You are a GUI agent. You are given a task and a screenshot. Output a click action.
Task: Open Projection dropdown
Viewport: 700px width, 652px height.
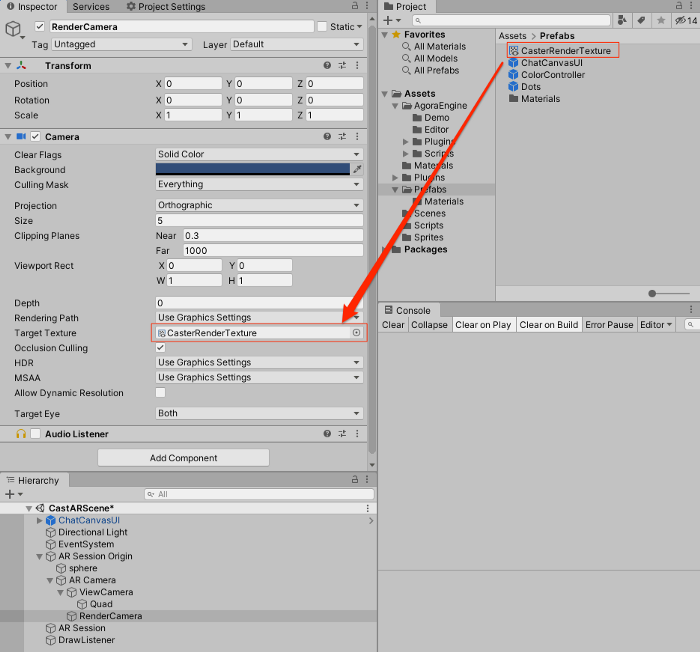259,205
